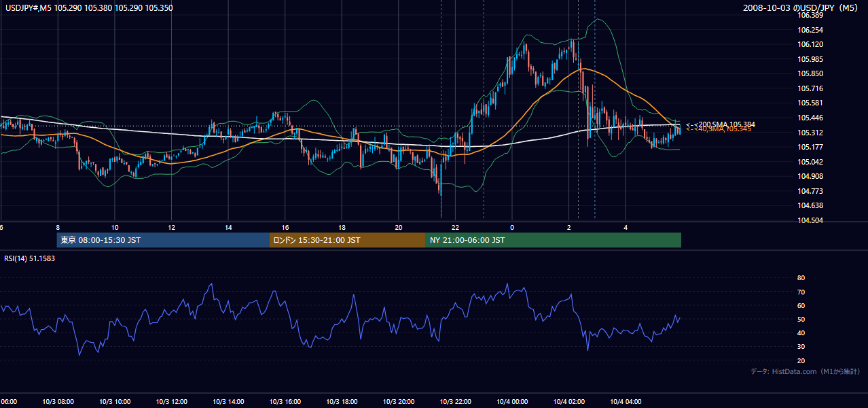Click the 10/3 10:00 time label
The height and width of the screenshot is (408, 868).
tap(115, 401)
